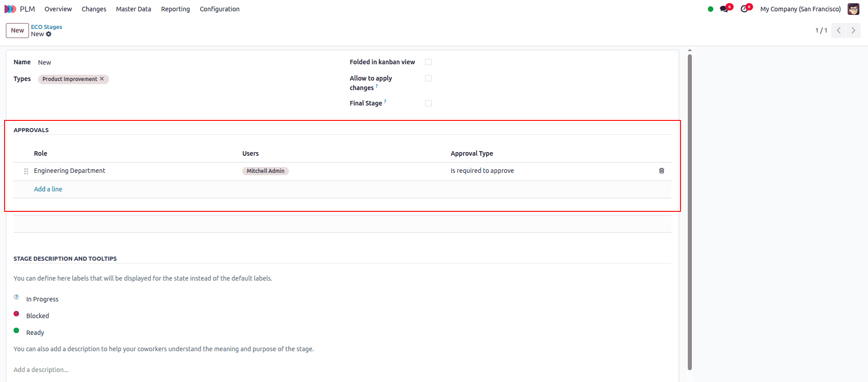Viewport: 868px width, 382px height.
Task: Open the Master Data menu
Action: click(134, 9)
